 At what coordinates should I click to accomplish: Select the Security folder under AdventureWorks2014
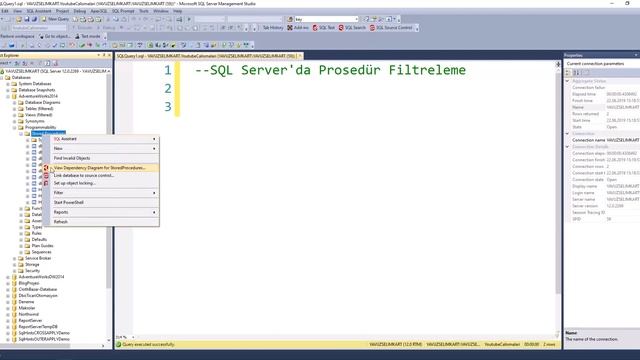[32, 271]
